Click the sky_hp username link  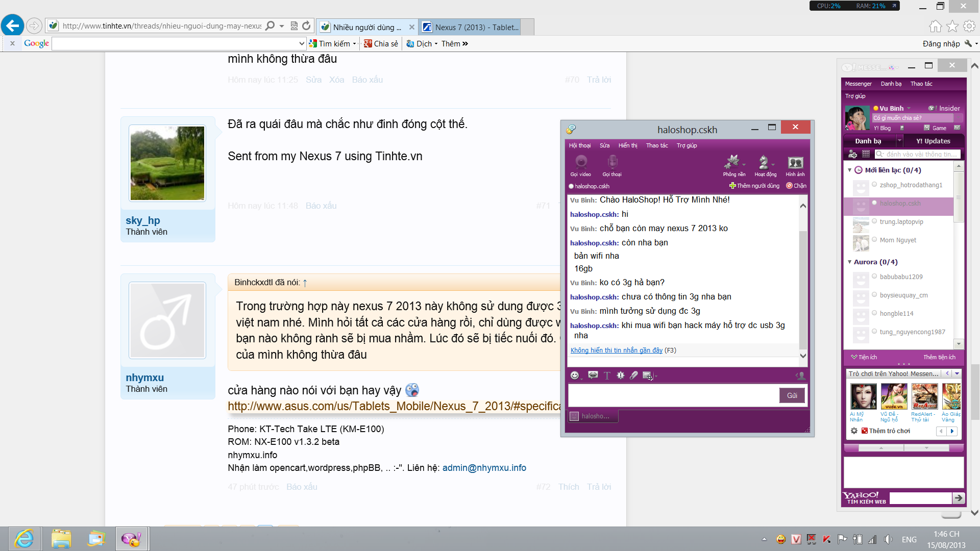pos(143,220)
